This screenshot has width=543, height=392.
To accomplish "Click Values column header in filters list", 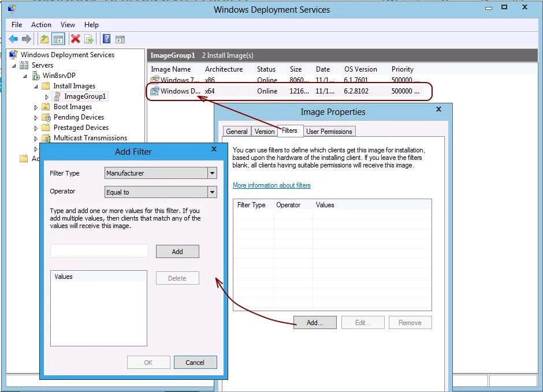I will coord(325,205).
